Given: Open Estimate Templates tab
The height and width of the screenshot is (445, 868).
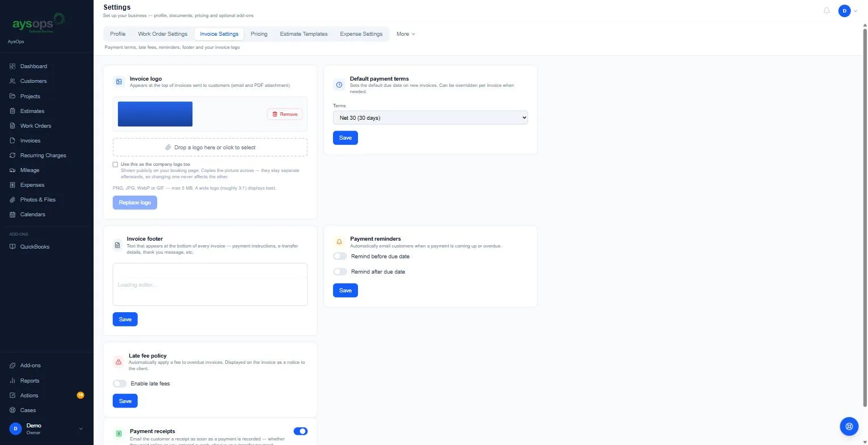Looking at the screenshot, I should point(304,34).
